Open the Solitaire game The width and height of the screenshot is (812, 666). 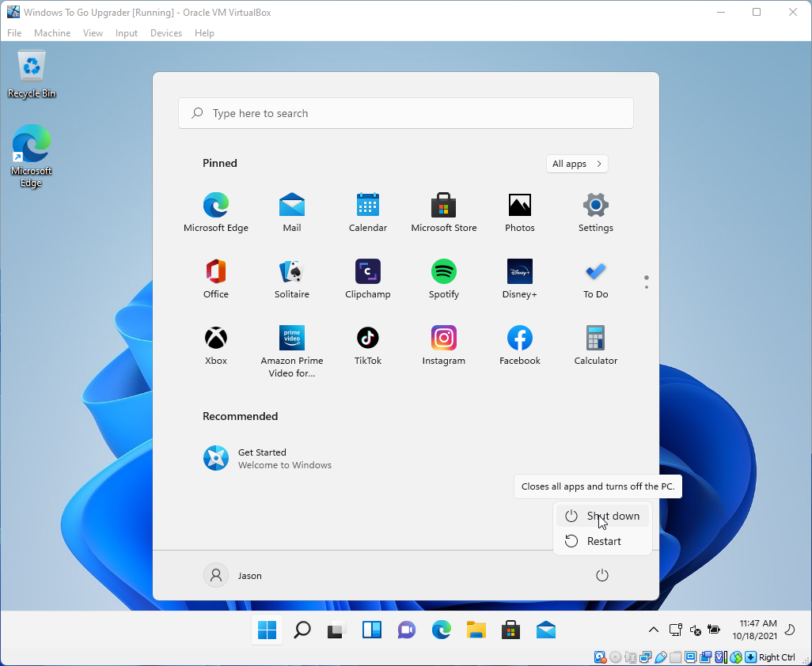click(x=291, y=278)
